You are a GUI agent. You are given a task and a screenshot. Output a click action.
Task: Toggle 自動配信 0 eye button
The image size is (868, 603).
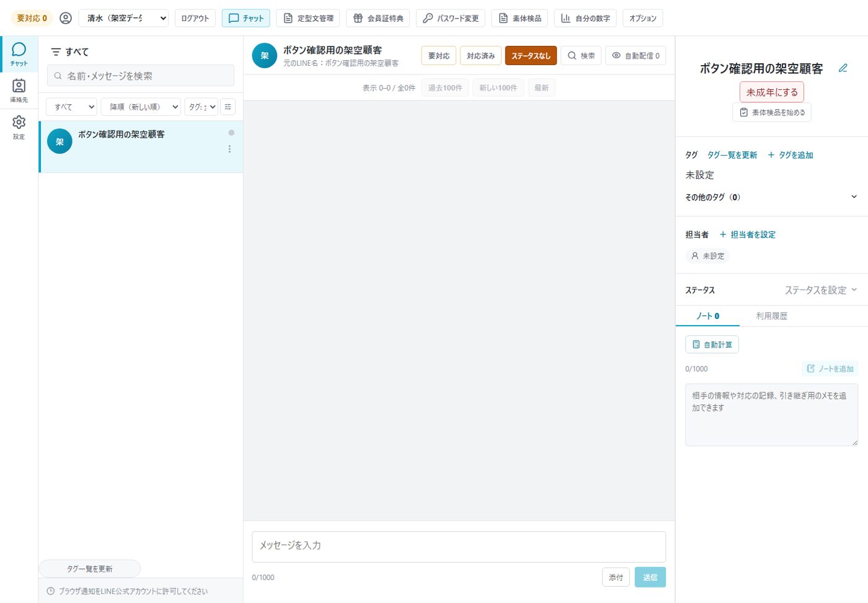[635, 56]
